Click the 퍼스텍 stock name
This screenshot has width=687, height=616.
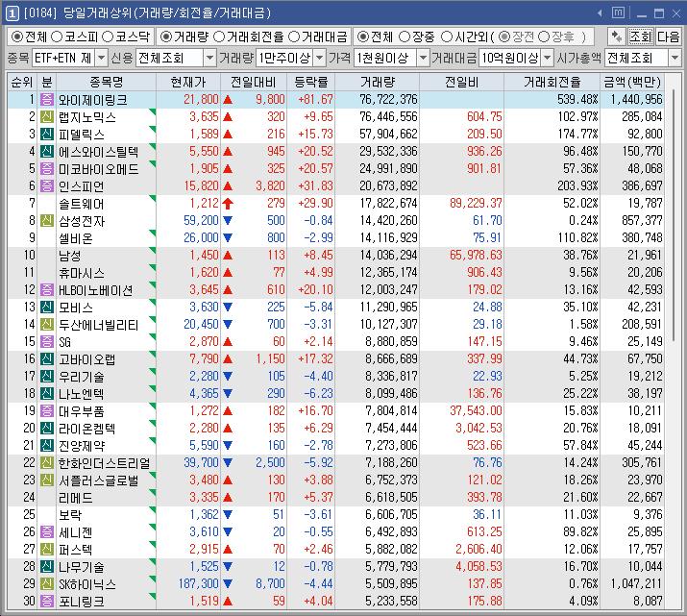click(x=75, y=550)
